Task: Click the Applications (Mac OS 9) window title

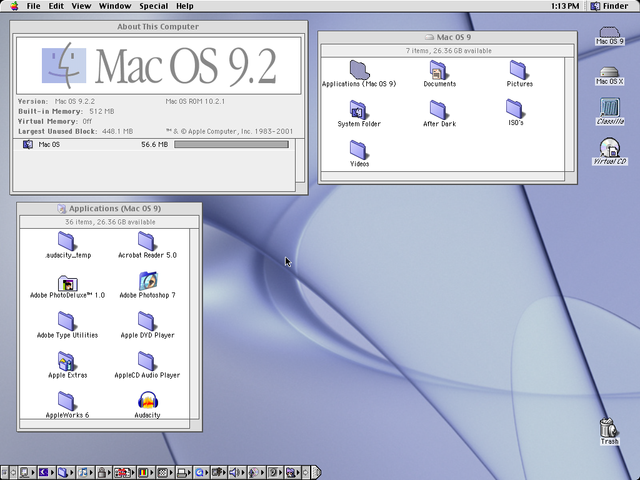Action: [115, 209]
